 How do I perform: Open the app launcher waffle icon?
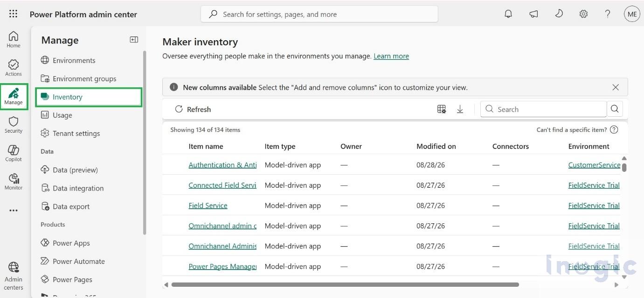[x=13, y=14]
